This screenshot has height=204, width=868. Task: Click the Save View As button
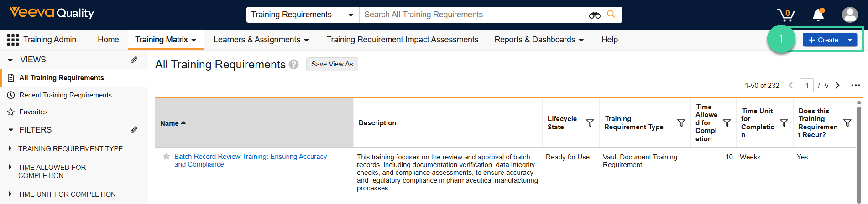(332, 64)
